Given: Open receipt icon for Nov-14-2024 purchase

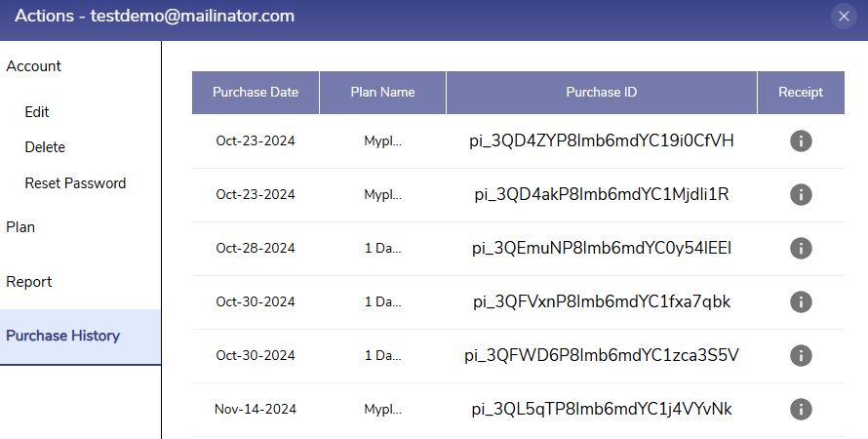Looking at the screenshot, I should (x=801, y=409).
